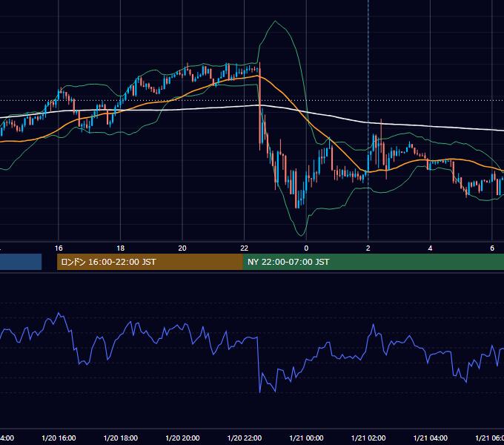Click the "1/20 18:00" label on the bottom axis

pos(121,438)
